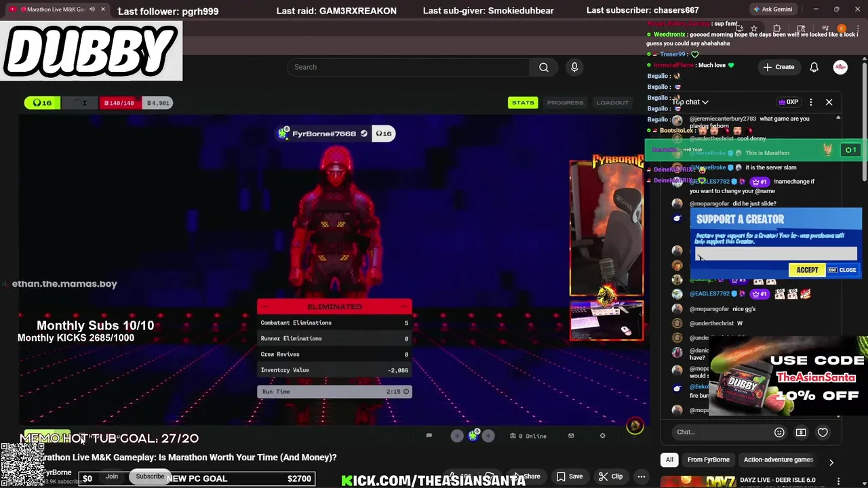Click the Run Time row
Screen dimensions: 868x488
pyautogui.click(x=334, y=392)
